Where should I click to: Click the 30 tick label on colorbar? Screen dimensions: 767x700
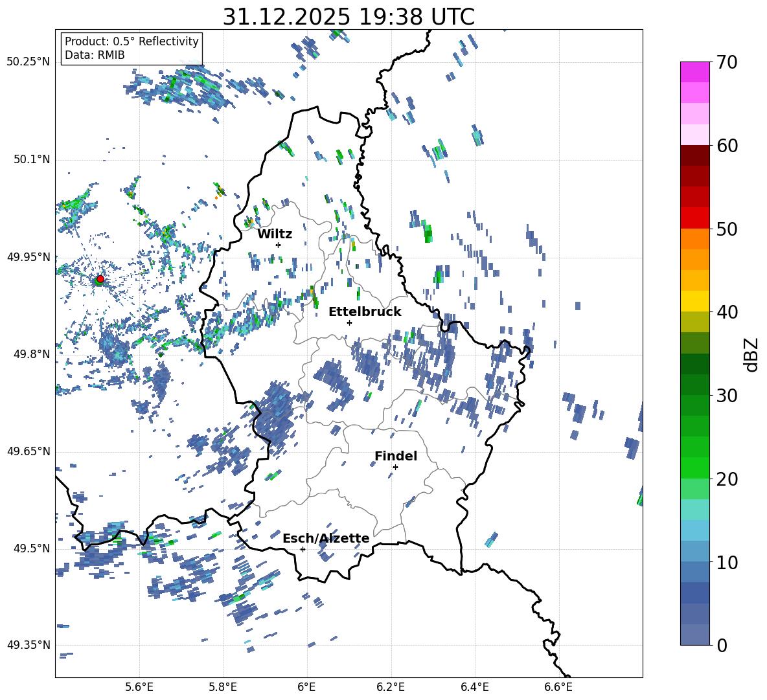pos(727,396)
